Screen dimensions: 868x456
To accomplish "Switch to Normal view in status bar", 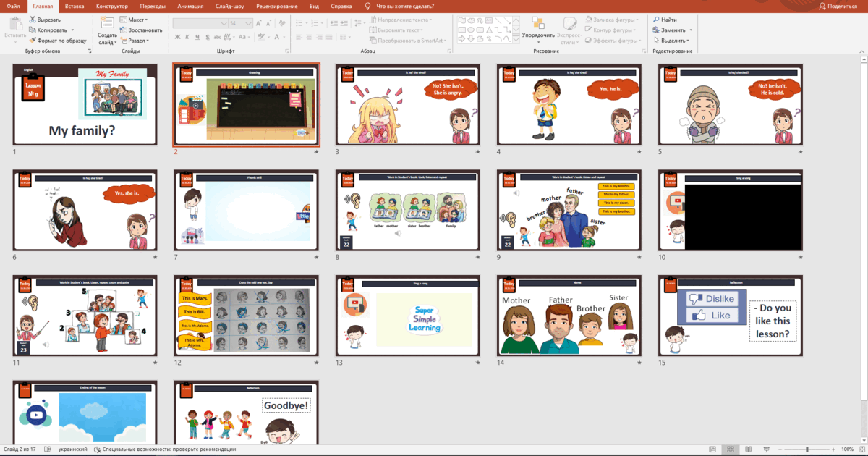I will (713, 449).
